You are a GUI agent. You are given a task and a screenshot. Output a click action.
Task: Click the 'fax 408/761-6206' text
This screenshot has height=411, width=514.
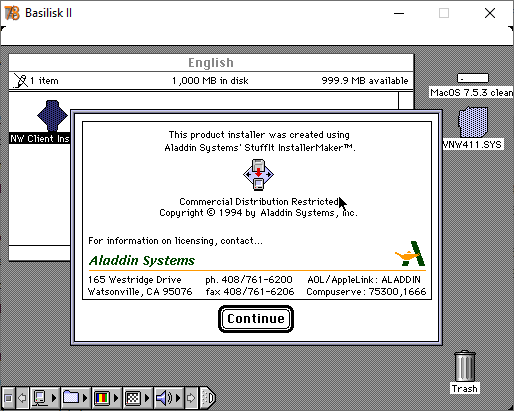pyautogui.click(x=250, y=292)
